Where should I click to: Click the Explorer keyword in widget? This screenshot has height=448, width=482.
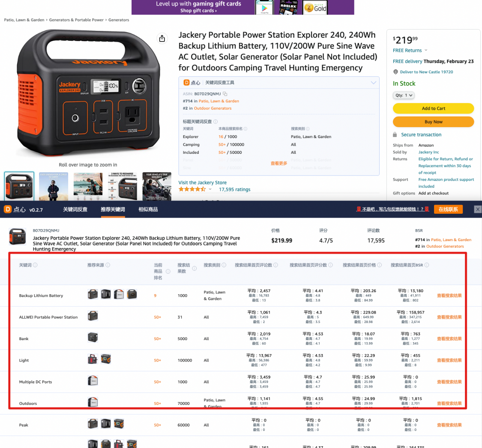[191, 137]
